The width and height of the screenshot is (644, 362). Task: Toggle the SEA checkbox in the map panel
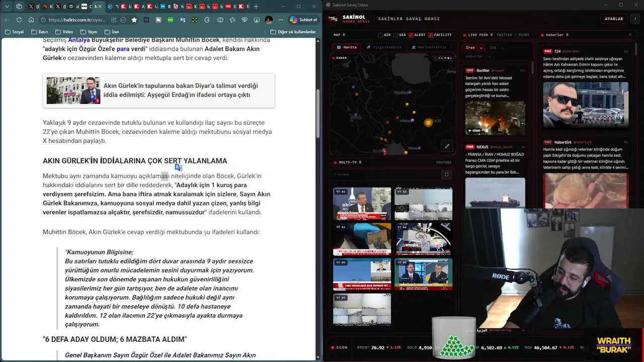click(x=396, y=35)
